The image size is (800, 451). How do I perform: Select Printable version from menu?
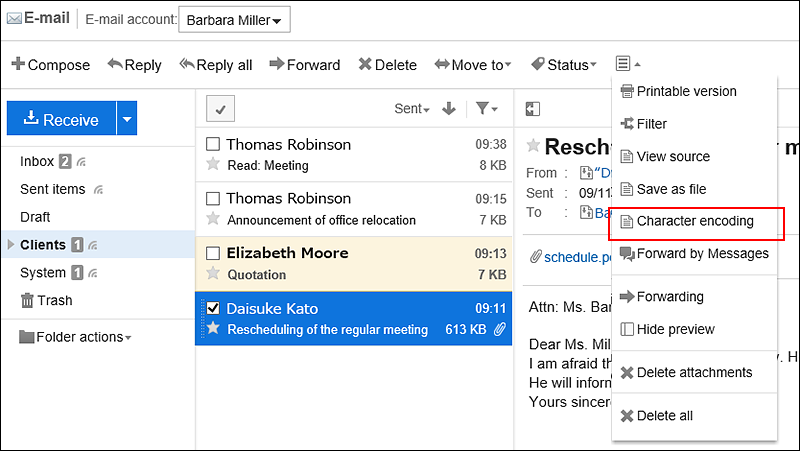tap(694, 91)
